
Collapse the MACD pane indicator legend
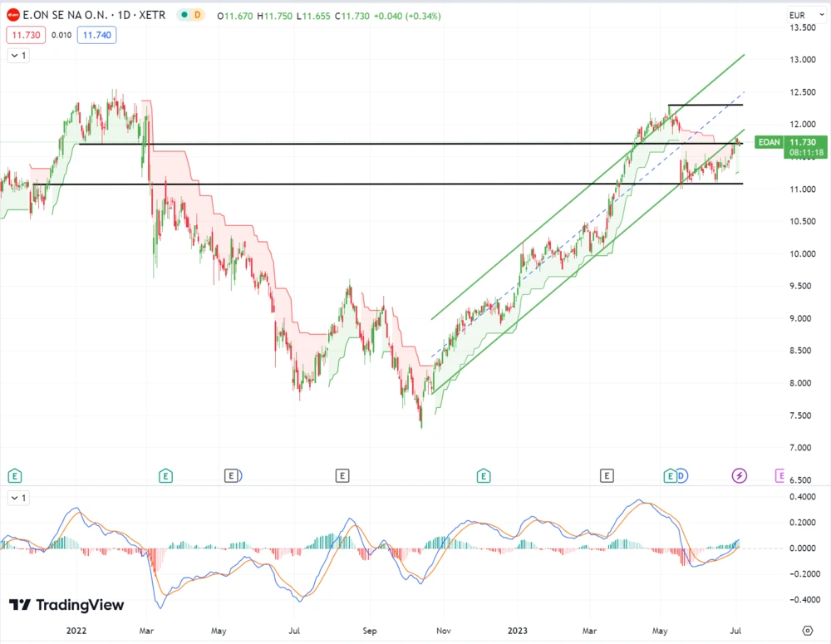click(x=18, y=498)
